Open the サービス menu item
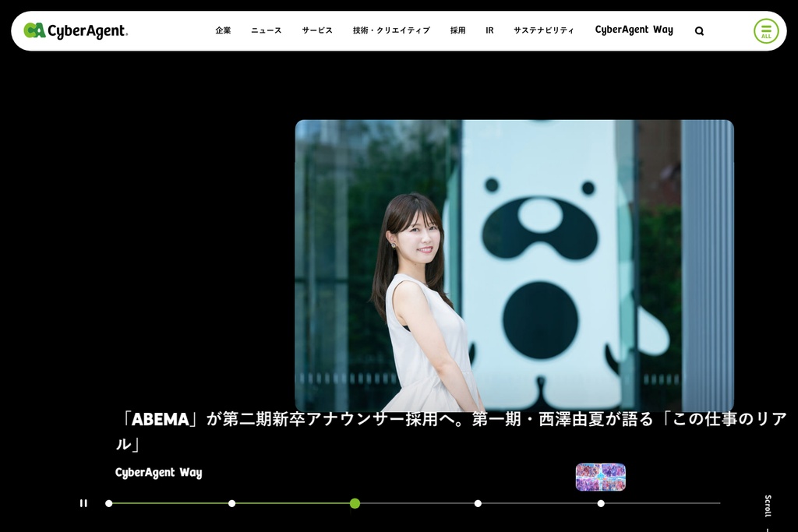 click(317, 30)
